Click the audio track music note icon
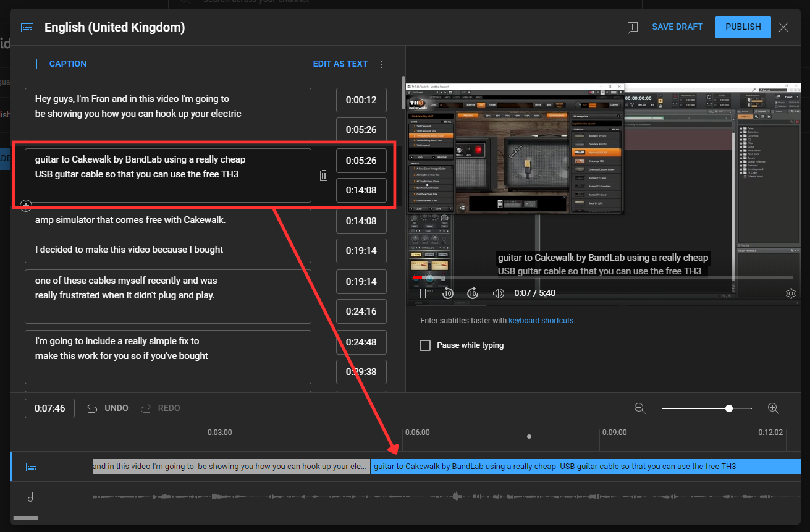This screenshot has width=810, height=532. point(32,497)
